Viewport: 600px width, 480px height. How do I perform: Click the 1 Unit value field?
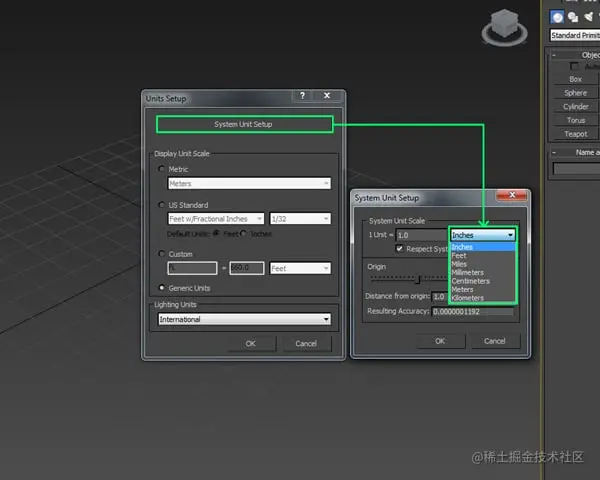pos(422,235)
